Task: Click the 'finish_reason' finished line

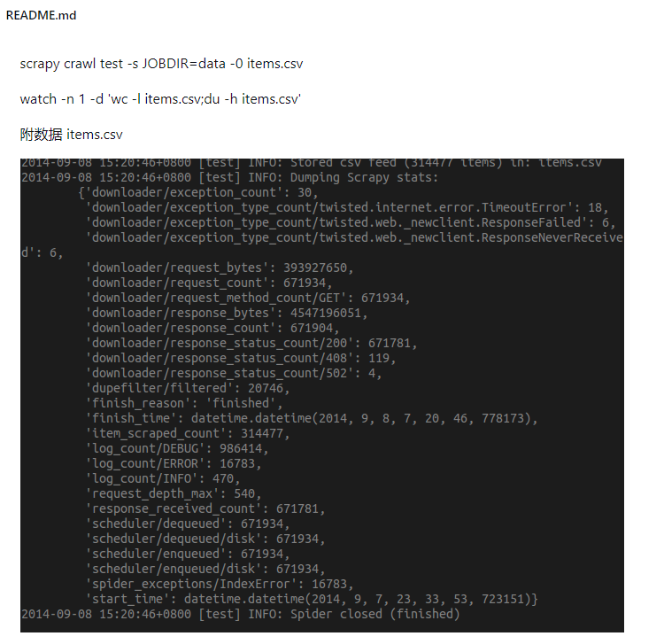Action: click(x=184, y=403)
